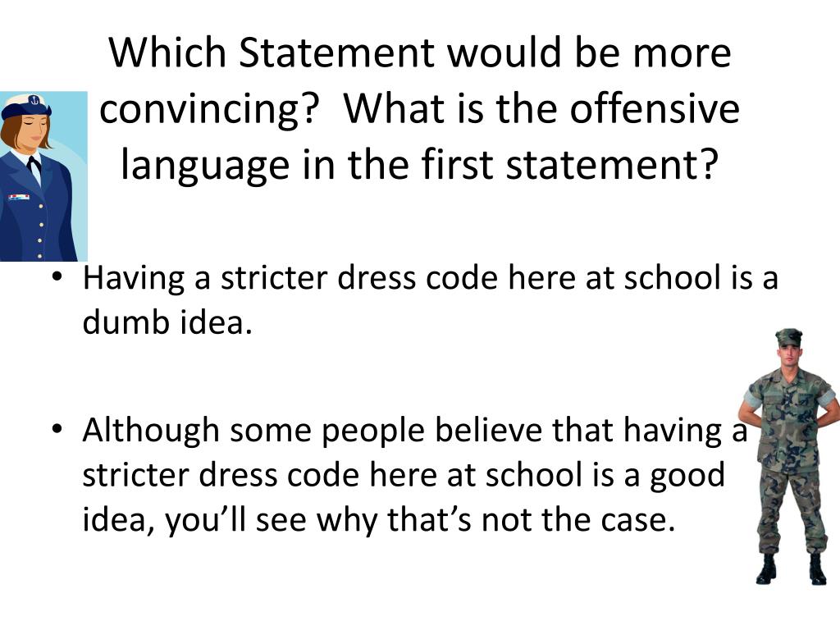Click the soldier's camouflage trousers
Screen dimensions: 840x630
(790, 509)
